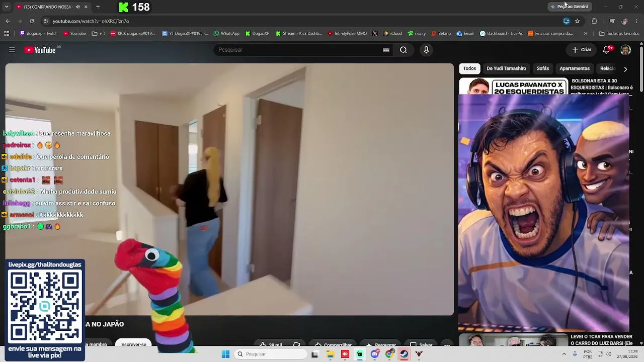Open the 'Stream - Kick Dashb...' bookmark
The width and height of the screenshot is (644, 362).
[298, 34]
